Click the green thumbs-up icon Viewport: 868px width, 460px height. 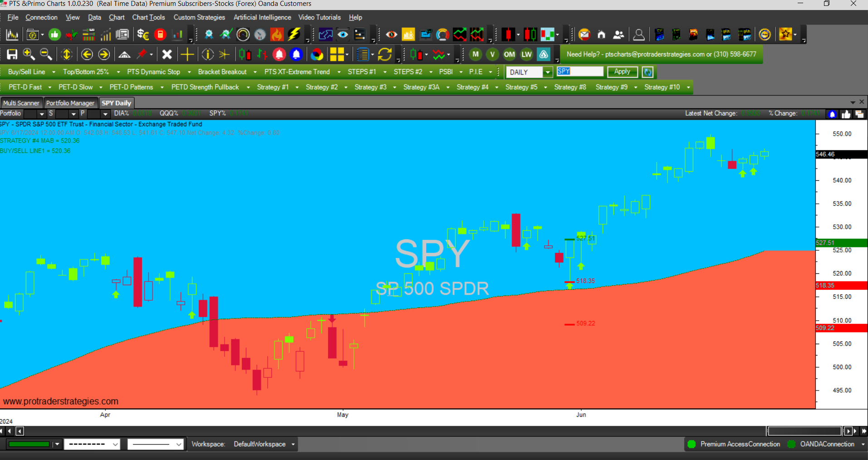54,35
